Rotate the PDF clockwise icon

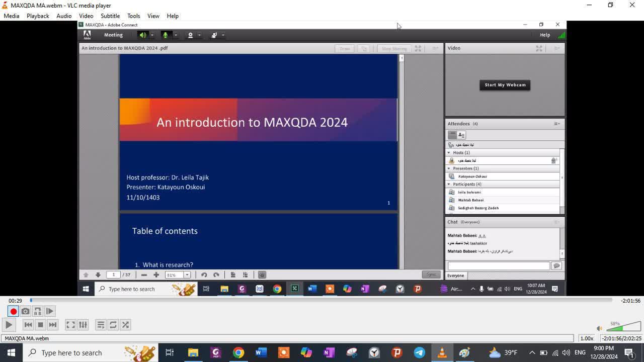[216, 275]
